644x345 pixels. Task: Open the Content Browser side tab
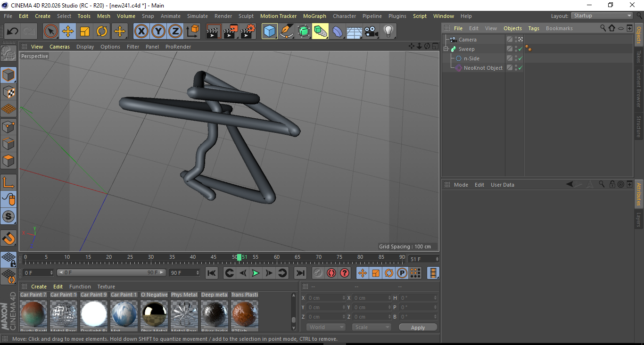coord(639,89)
